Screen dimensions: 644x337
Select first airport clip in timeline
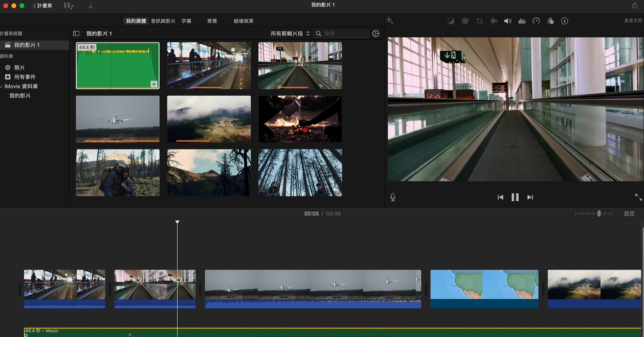click(x=64, y=289)
